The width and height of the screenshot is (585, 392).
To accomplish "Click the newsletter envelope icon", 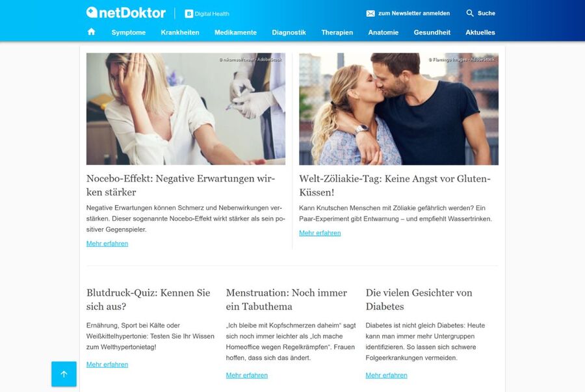I will point(370,14).
